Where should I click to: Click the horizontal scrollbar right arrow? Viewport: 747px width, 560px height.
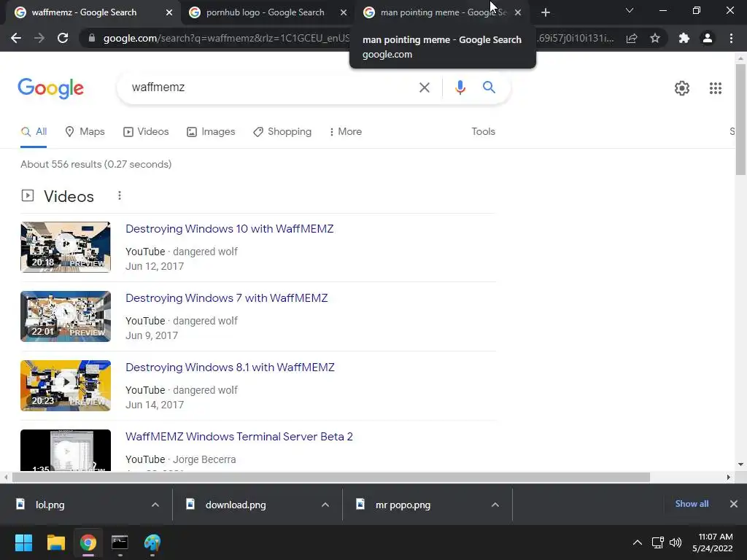tap(728, 477)
